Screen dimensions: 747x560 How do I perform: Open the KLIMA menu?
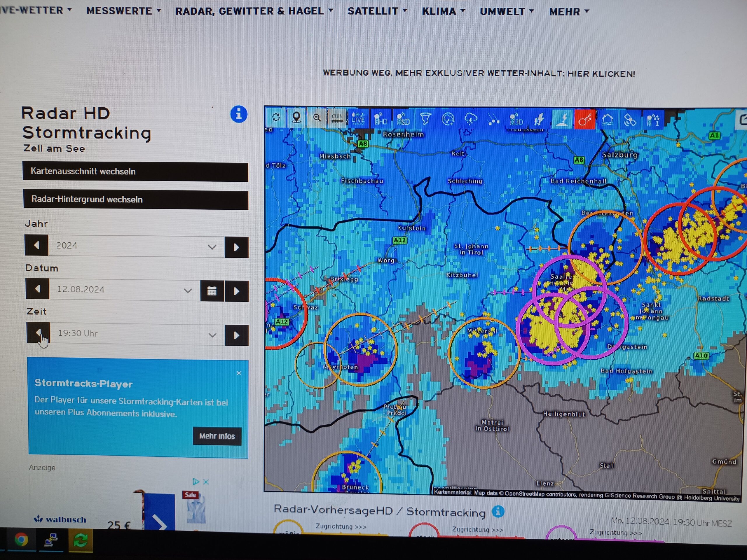pyautogui.click(x=444, y=11)
